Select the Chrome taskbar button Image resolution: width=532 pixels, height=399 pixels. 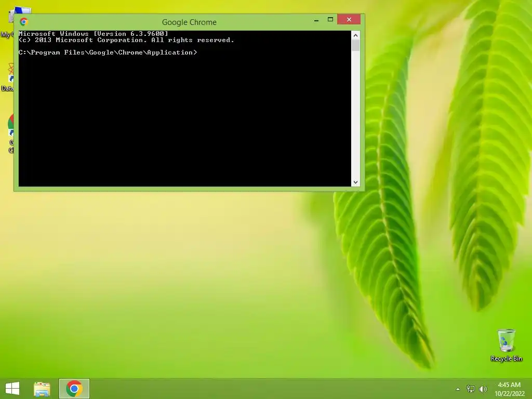[74, 389]
